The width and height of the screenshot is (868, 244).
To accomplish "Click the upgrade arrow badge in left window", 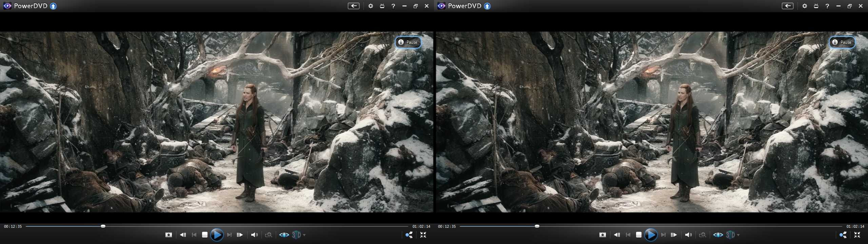I will pos(53,6).
